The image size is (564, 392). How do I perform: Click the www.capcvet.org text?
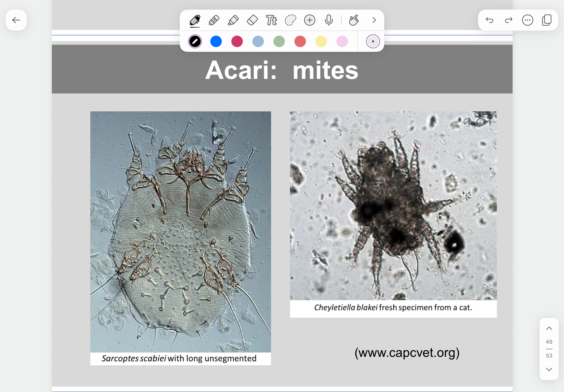tap(407, 353)
